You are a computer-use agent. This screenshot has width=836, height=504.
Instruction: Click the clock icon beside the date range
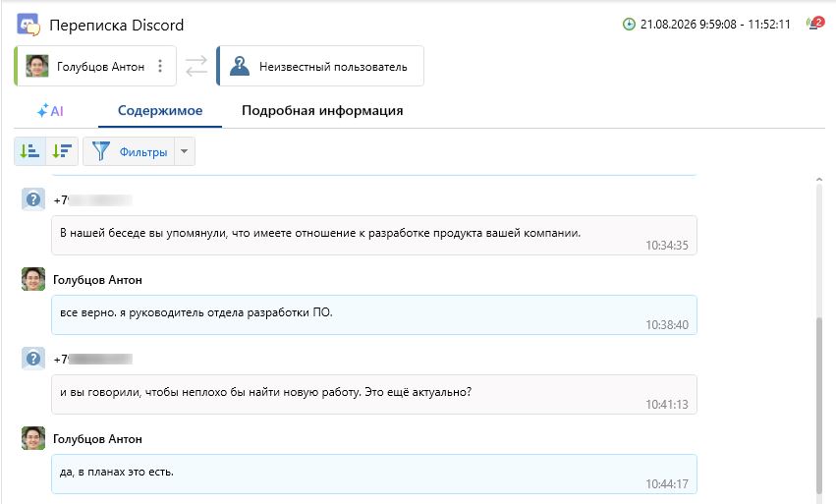pyautogui.click(x=629, y=24)
